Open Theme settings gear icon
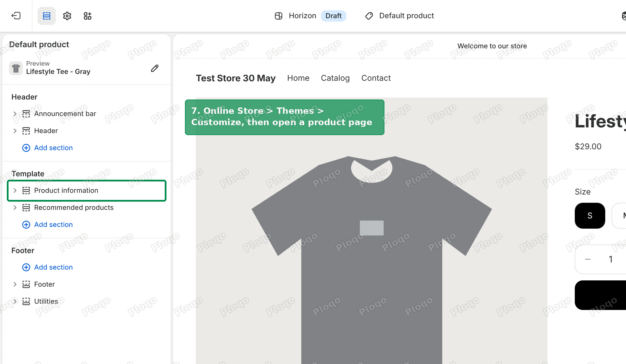The height and width of the screenshot is (364, 626). [x=67, y=16]
